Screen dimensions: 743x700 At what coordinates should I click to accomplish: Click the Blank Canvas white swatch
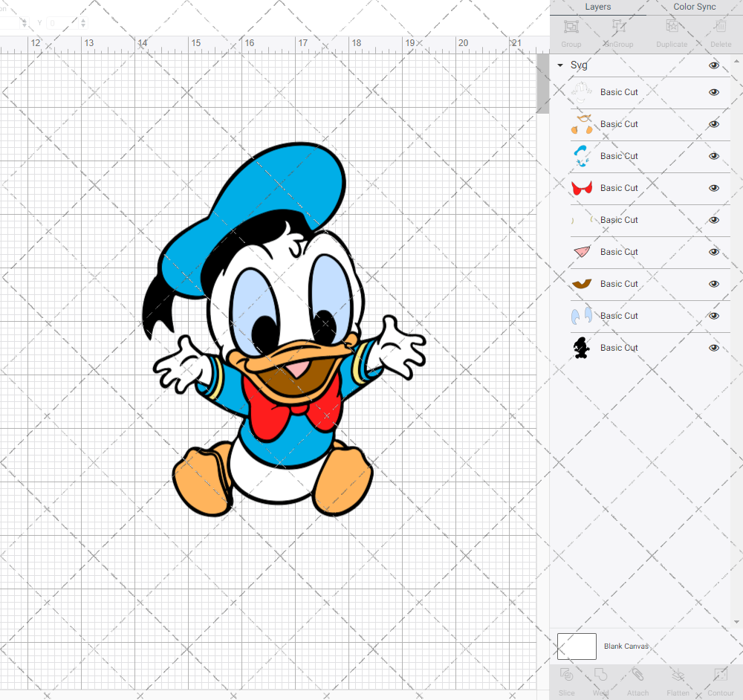577,646
